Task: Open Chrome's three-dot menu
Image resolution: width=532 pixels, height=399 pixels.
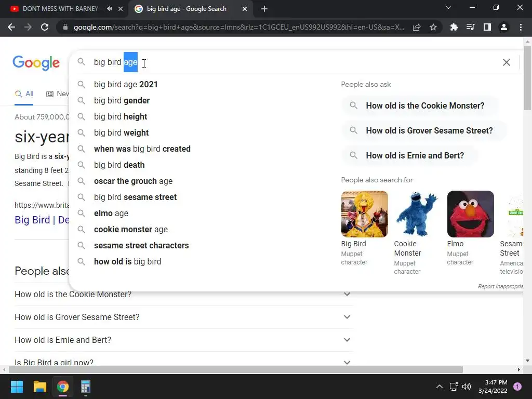Action: [521, 27]
